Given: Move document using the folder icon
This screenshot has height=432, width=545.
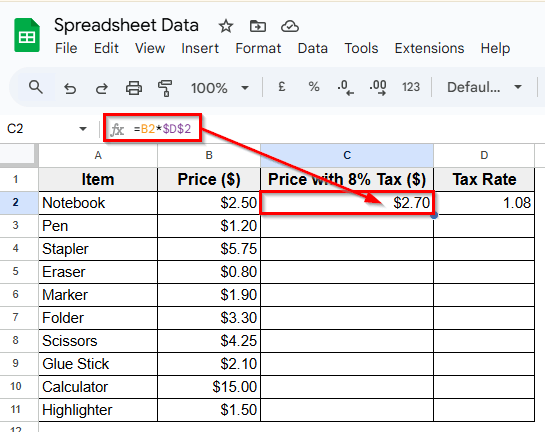Looking at the screenshot, I should [258, 26].
